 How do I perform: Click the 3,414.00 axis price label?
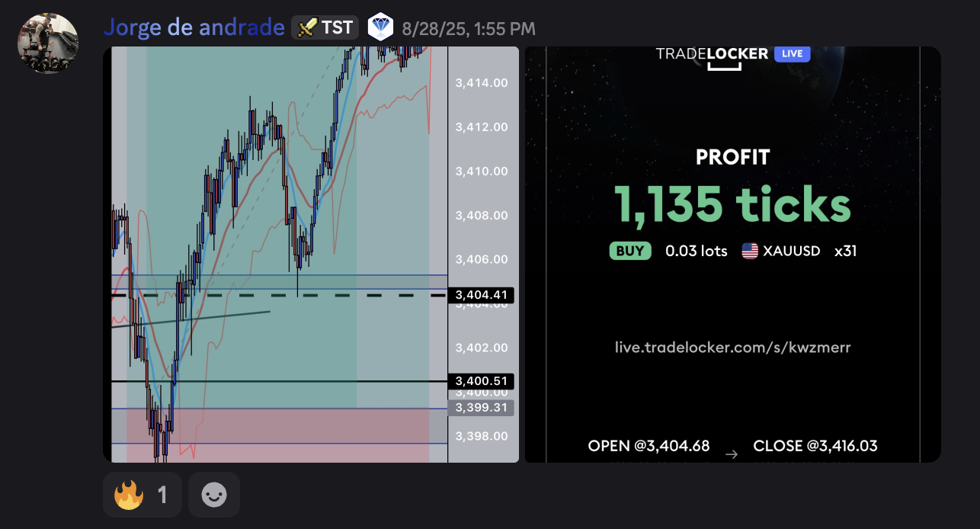coord(482,82)
